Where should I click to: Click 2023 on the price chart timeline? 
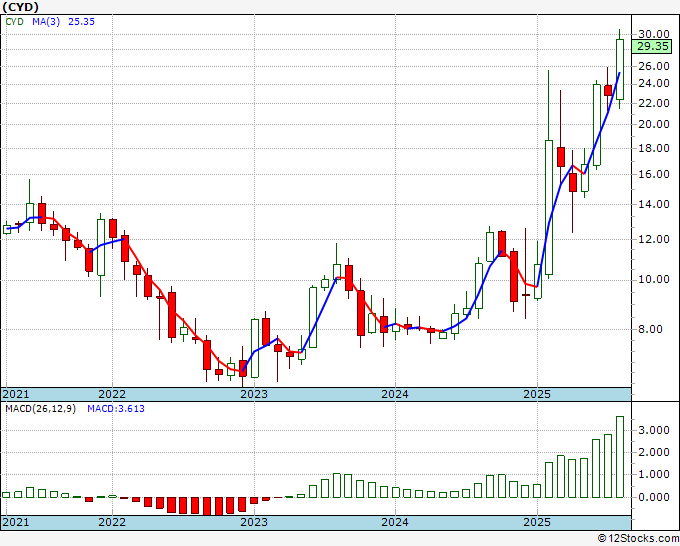[x=254, y=394]
